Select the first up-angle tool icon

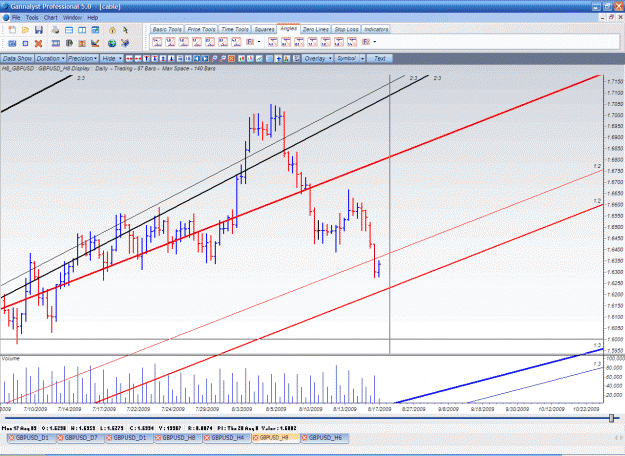[157, 42]
